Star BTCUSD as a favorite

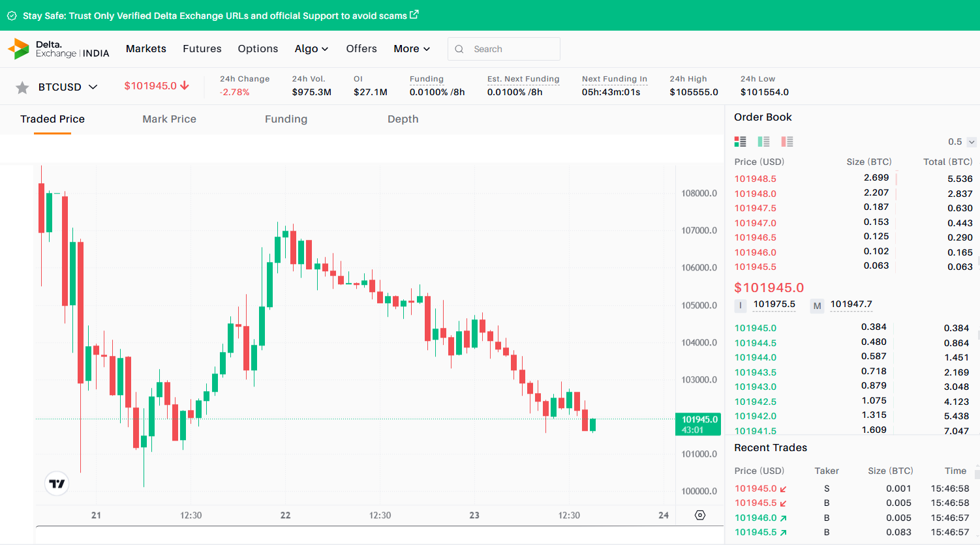(22, 87)
